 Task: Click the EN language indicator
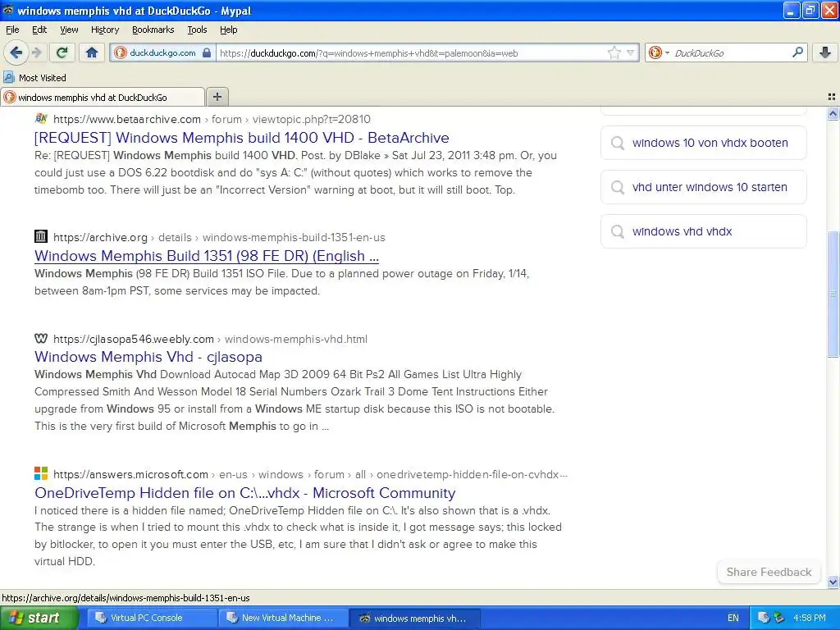733,618
